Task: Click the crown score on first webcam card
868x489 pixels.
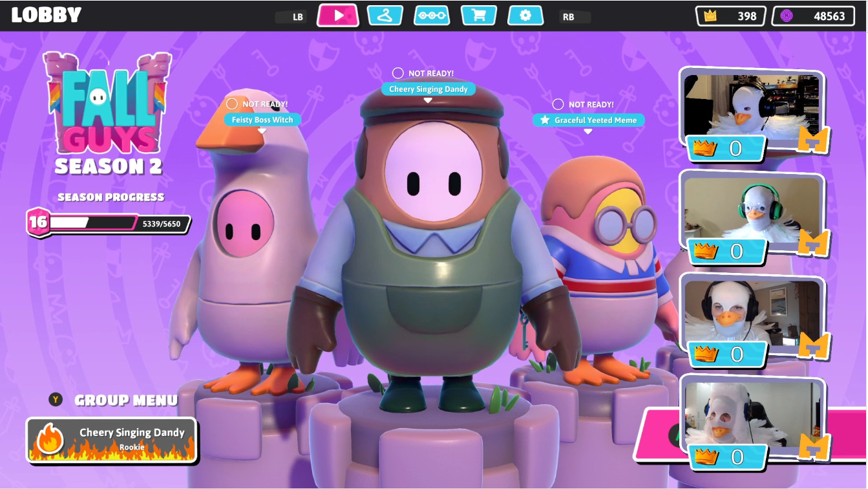Action: click(726, 149)
